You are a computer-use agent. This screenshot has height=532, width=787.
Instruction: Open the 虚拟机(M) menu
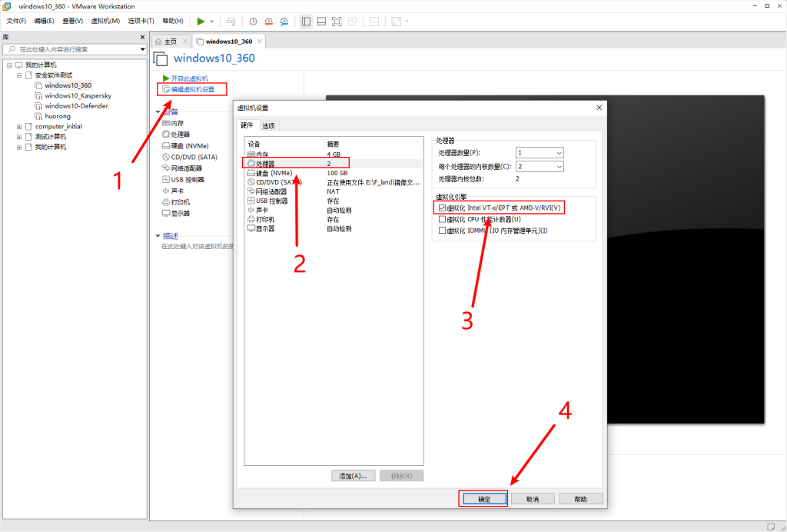pos(105,21)
